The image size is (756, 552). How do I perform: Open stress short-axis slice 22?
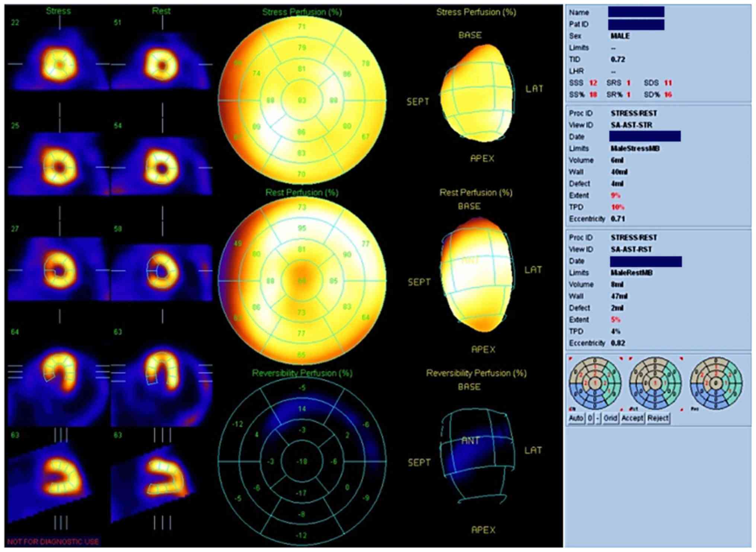(58, 64)
